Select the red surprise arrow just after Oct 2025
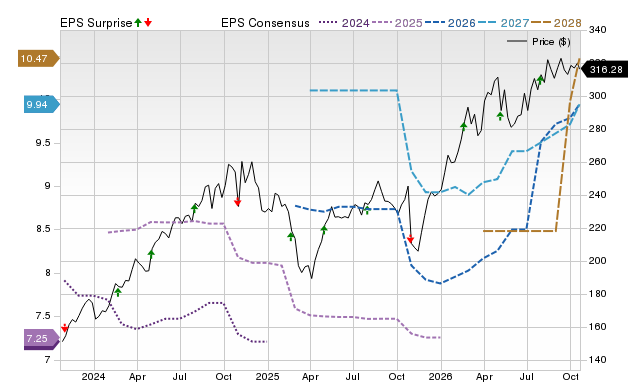 (411, 238)
